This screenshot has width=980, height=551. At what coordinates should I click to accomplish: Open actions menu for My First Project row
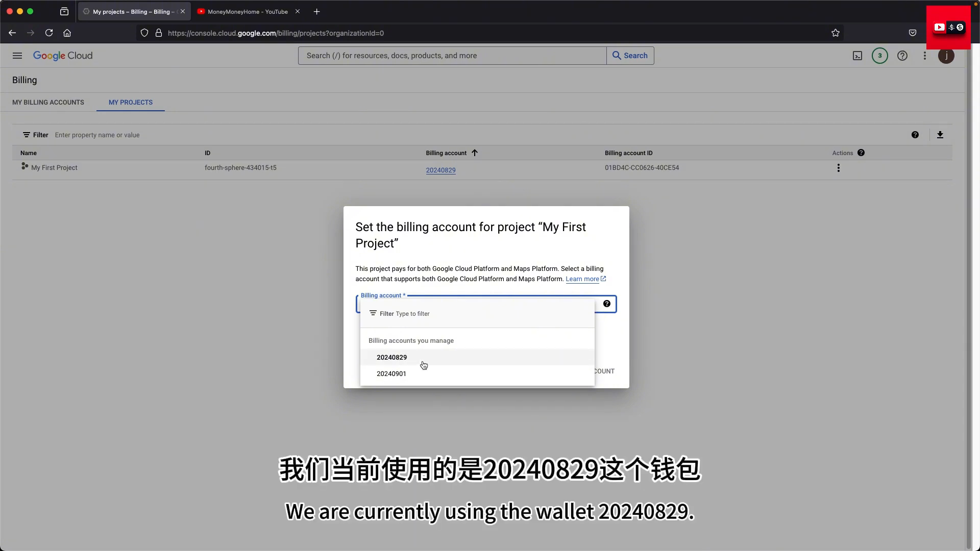(x=838, y=168)
